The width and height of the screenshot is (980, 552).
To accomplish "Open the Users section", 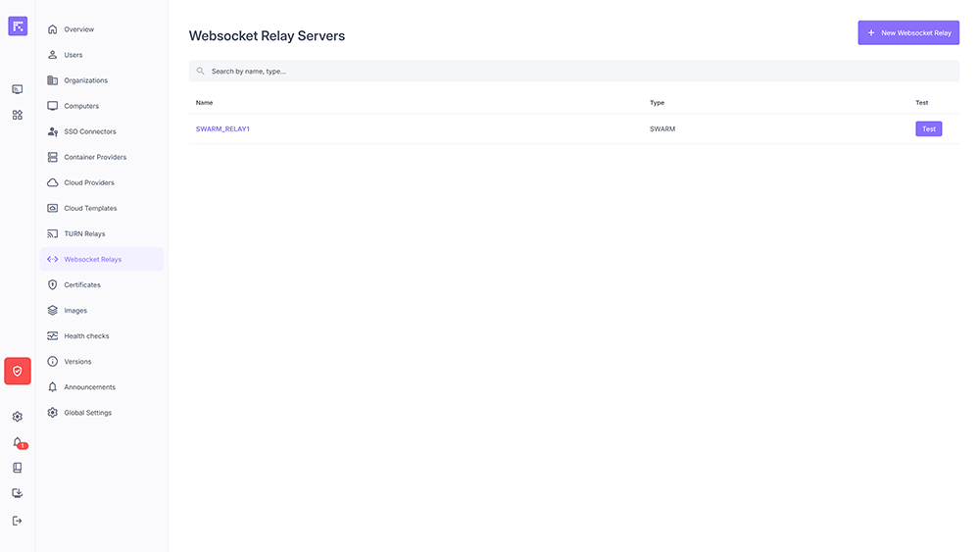I will click(73, 55).
